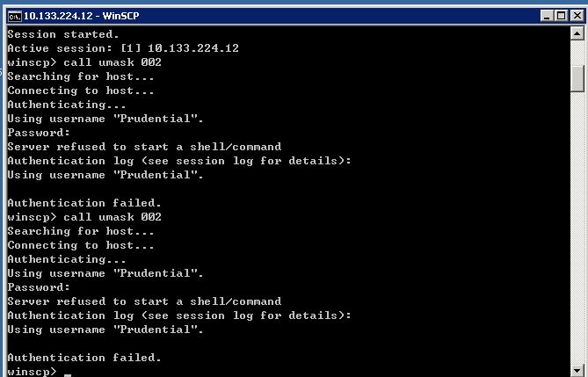Open the console system menu icon in title bar
The width and height of the screenshot is (588, 377).
pyautogui.click(x=13, y=16)
